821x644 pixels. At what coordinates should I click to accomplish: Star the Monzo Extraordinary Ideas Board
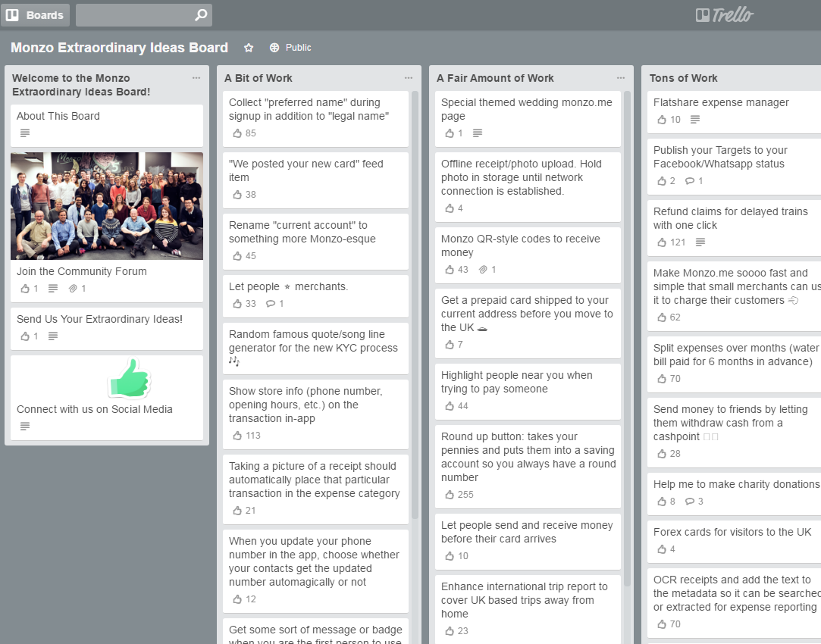point(249,48)
